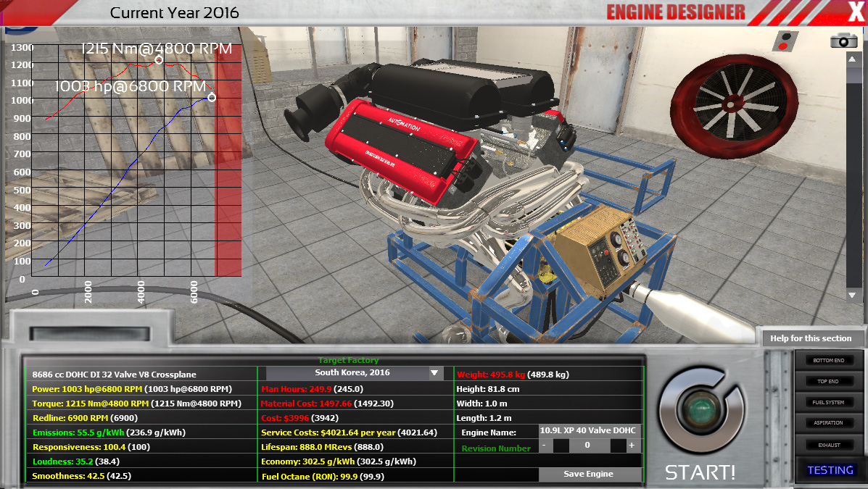Close the Engine Designer with the X
The width and height of the screenshot is (868, 489).
pos(855,12)
